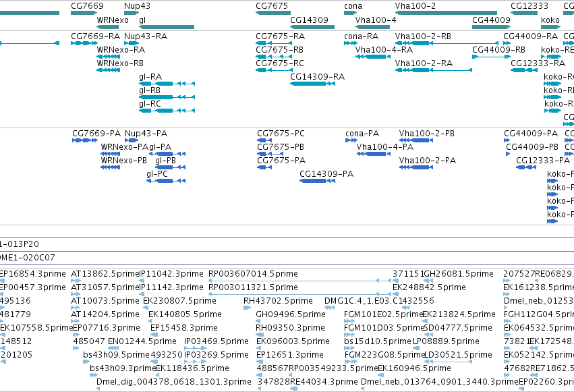The image size is (574, 392).
Task: Click transcript gl-RB
Action: 150,90
